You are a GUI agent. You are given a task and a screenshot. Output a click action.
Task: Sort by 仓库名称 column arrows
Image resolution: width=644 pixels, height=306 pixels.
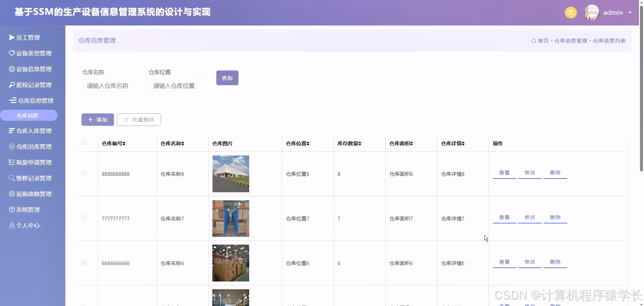[182, 144]
